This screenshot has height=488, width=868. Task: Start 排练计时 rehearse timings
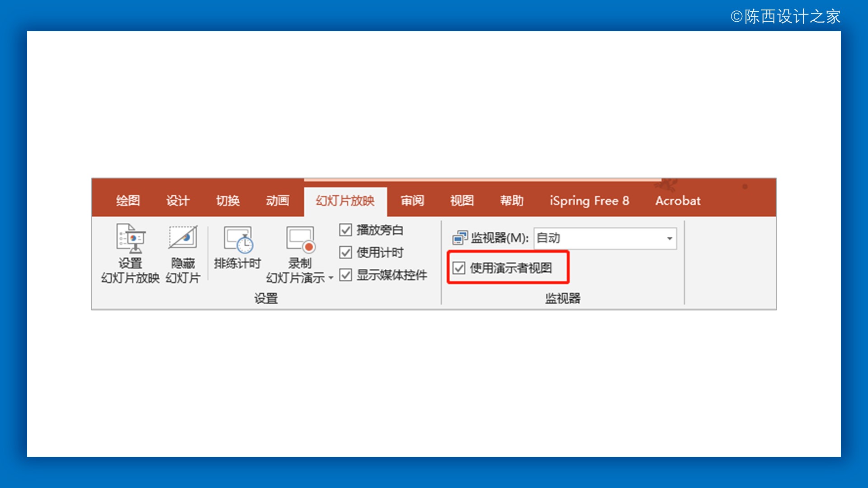pyautogui.click(x=237, y=247)
